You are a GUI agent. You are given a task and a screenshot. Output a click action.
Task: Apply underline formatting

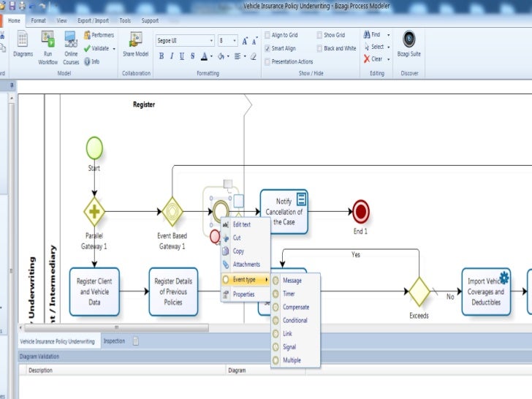[x=182, y=56]
